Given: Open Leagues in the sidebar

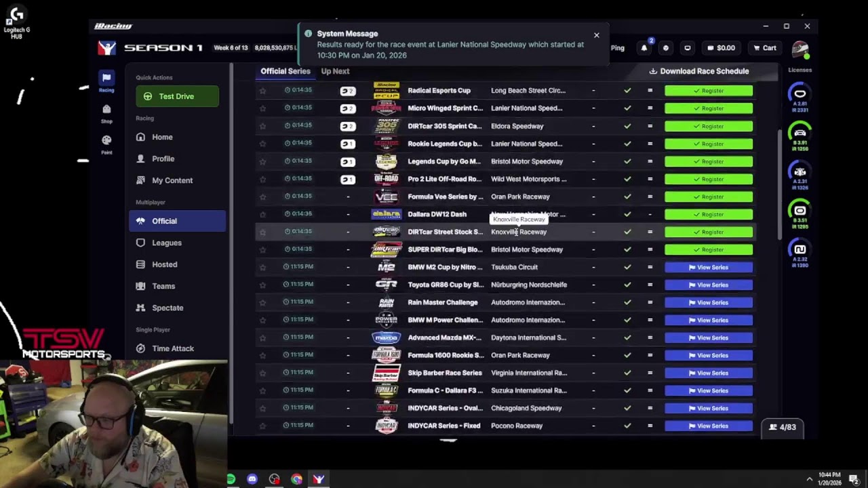Looking at the screenshot, I should pos(177,243).
